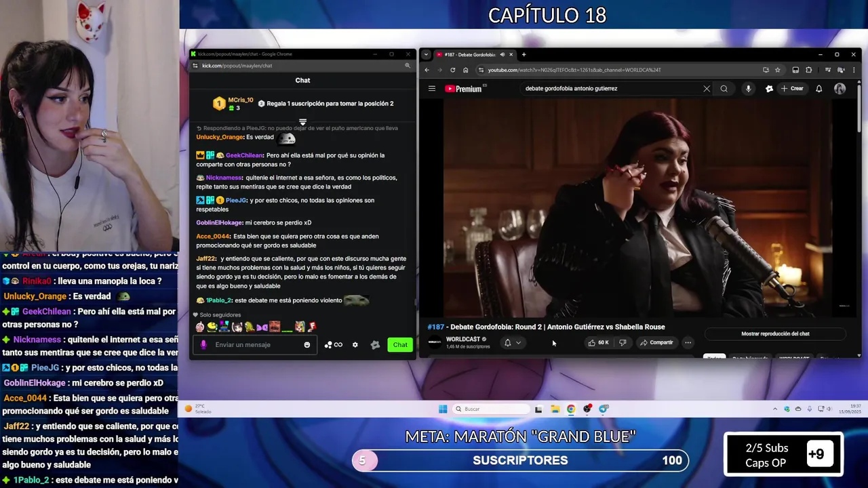Search the Kick chat popout page zoom icon
Screen dimensions: 868x488
[407, 66]
